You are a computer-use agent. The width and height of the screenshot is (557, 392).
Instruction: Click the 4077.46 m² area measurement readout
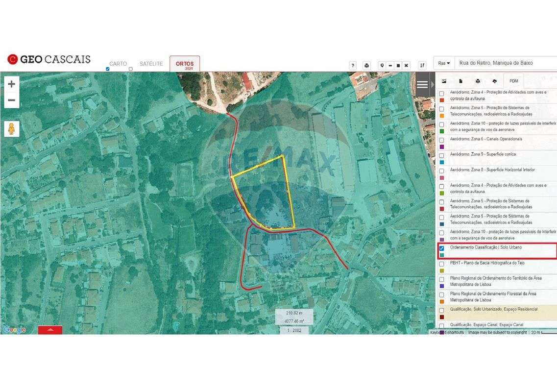(x=294, y=321)
